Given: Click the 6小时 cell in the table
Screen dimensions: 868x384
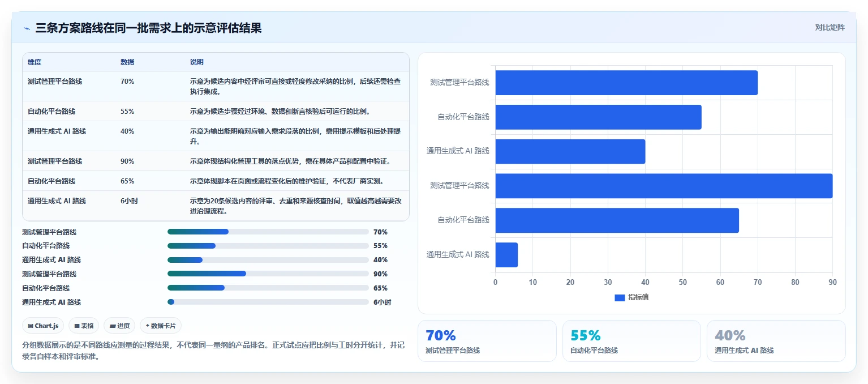Looking at the screenshot, I should tap(129, 201).
